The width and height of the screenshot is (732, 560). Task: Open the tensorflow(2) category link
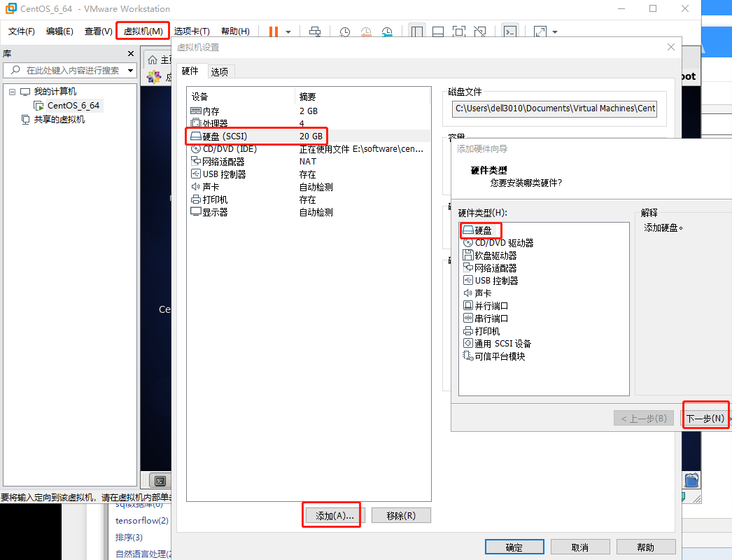click(142, 520)
